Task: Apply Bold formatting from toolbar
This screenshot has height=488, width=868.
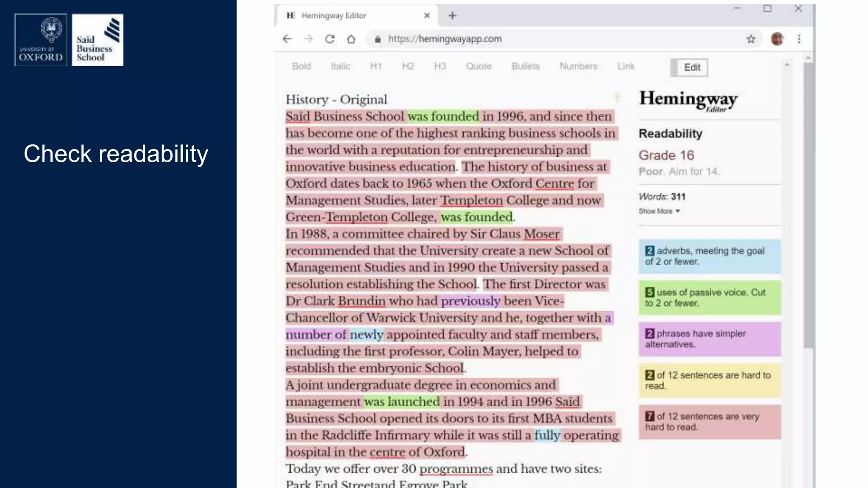Action: click(x=301, y=66)
